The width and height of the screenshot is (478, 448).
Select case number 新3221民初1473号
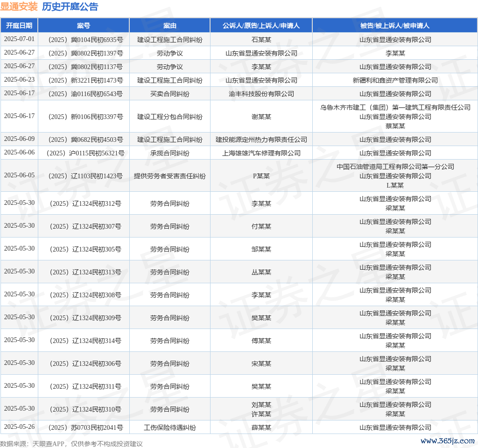click(86, 80)
